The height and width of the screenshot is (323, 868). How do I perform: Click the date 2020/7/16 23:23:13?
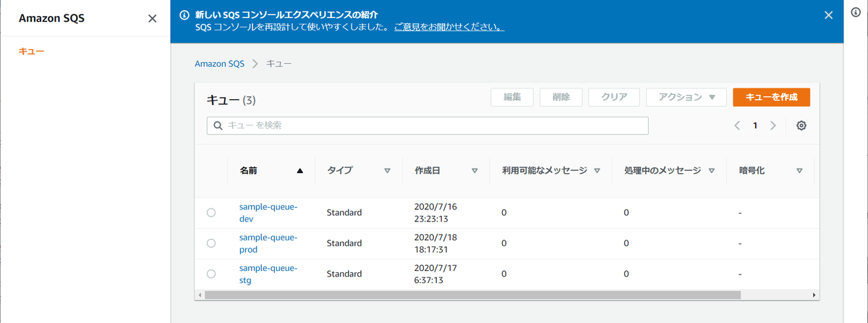click(435, 213)
